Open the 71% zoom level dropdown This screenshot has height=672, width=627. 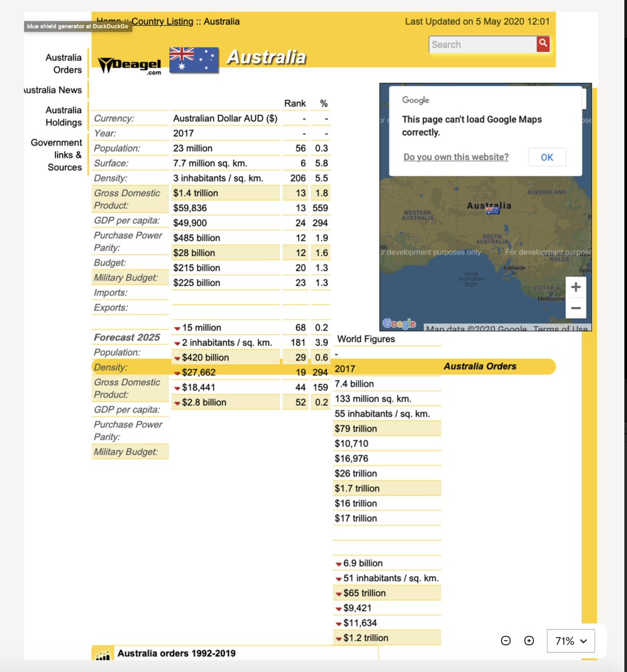tap(570, 641)
